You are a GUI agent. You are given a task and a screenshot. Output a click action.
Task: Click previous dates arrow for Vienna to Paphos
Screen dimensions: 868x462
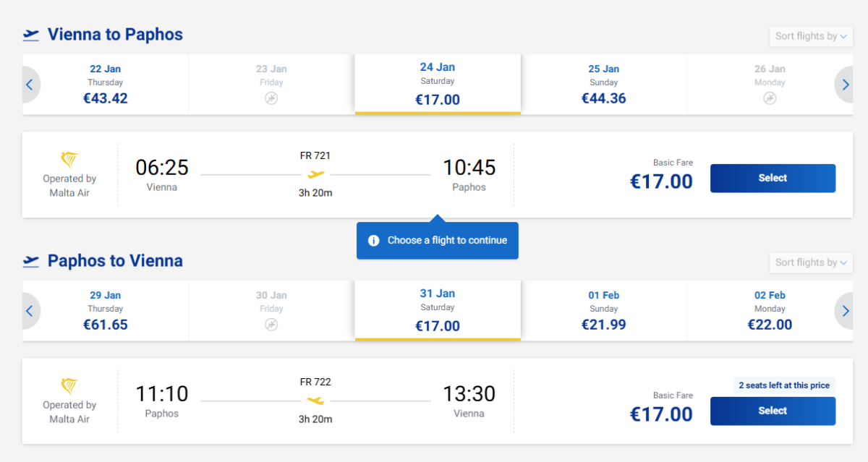tap(30, 85)
